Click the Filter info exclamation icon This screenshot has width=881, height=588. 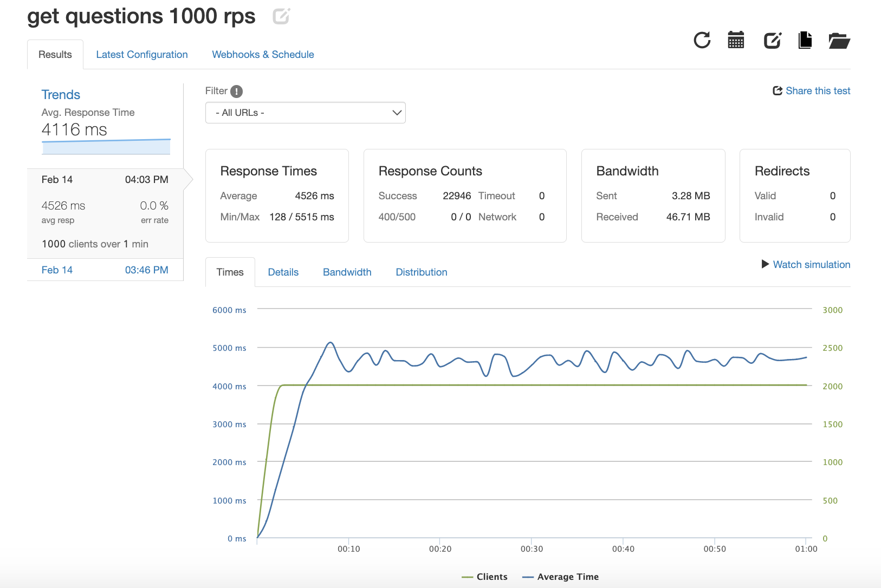[x=236, y=92]
